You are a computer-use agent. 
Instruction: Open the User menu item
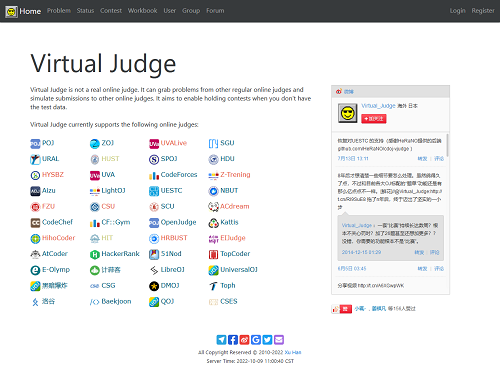(169, 11)
